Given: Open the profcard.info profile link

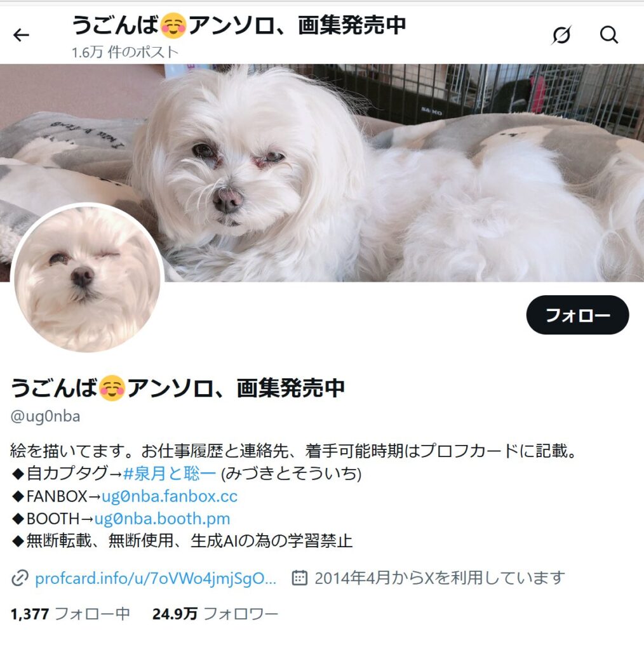Looking at the screenshot, I should click(156, 578).
